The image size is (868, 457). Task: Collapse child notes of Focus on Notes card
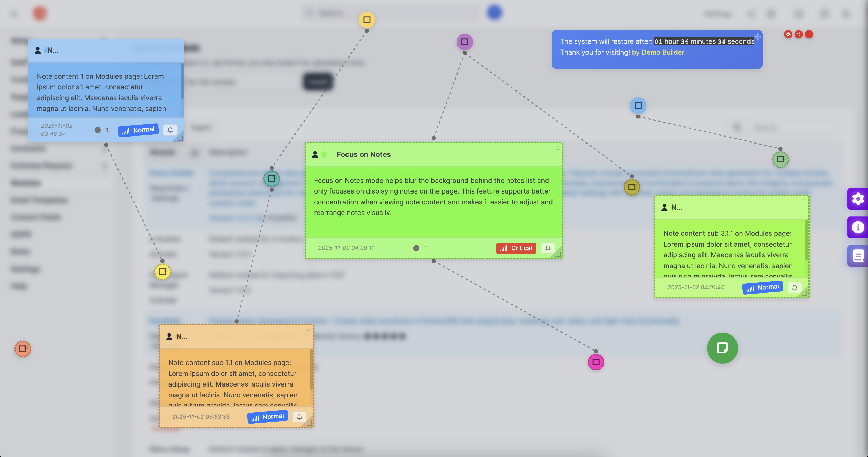tap(416, 248)
